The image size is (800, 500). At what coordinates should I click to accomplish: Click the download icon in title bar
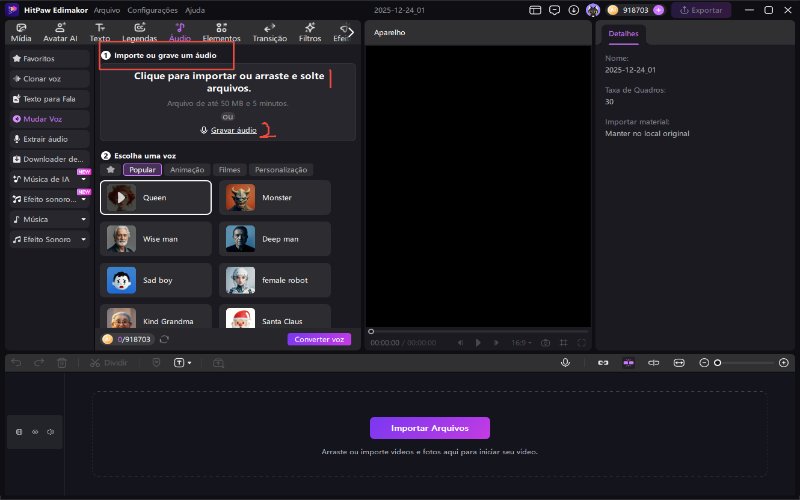(x=573, y=10)
